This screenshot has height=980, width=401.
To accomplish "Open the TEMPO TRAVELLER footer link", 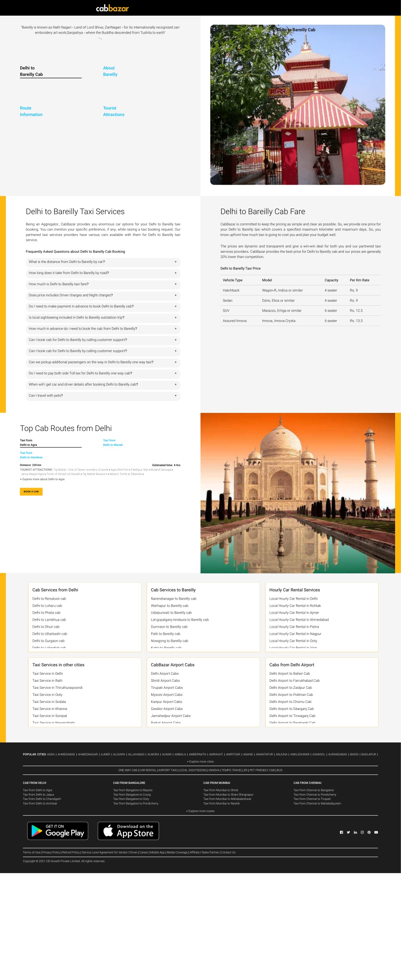I will click(x=235, y=770).
